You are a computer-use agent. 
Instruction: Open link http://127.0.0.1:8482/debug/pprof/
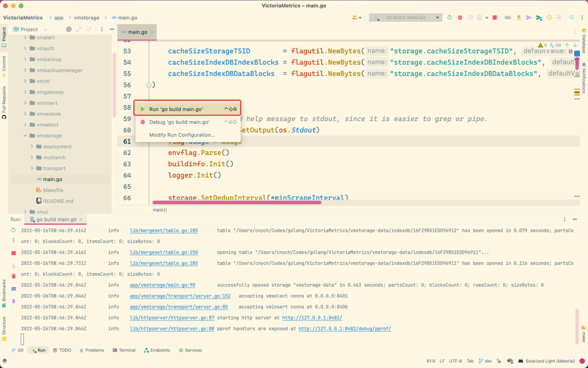pos(344,329)
